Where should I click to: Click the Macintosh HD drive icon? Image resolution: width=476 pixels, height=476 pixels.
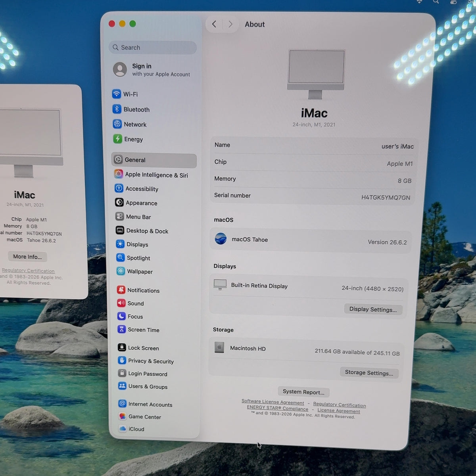(x=219, y=347)
